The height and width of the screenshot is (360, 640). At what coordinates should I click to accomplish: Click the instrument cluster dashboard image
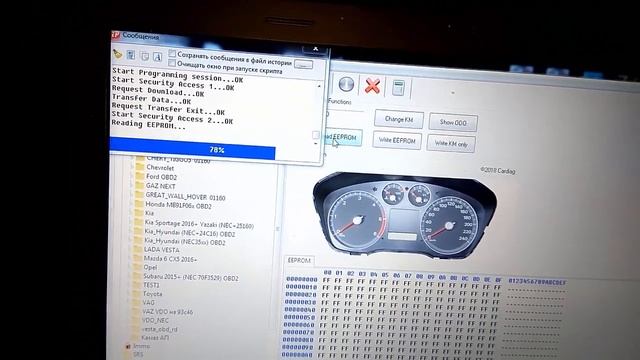(404, 216)
